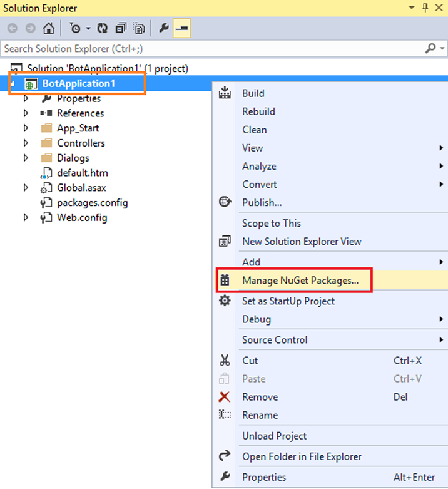The image size is (448, 489).
Task: Click the Home icon in Solution Explorer
Action: point(49,28)
